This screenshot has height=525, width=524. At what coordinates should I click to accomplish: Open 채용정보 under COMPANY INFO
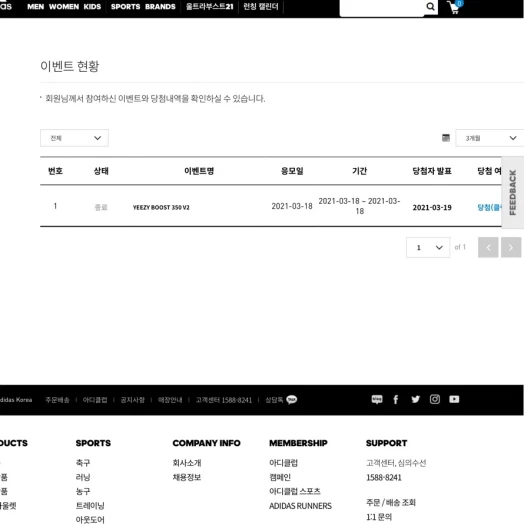[187, 477]
